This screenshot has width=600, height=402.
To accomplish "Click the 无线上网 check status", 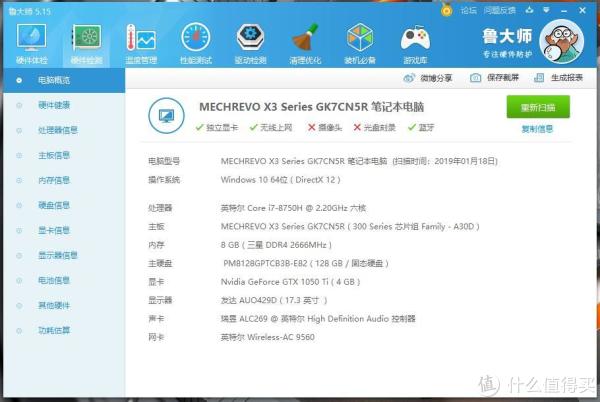I will (x=271, y=128).
